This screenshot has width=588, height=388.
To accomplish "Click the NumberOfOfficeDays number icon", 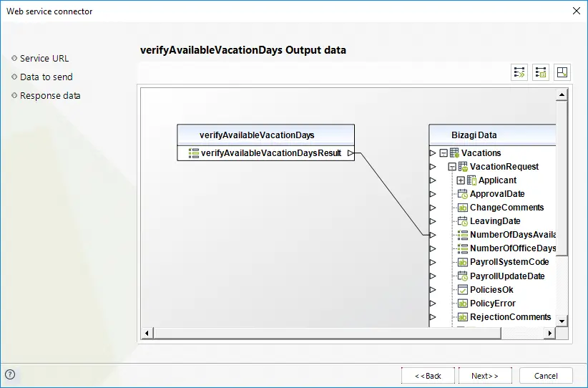I will [463, 248].
